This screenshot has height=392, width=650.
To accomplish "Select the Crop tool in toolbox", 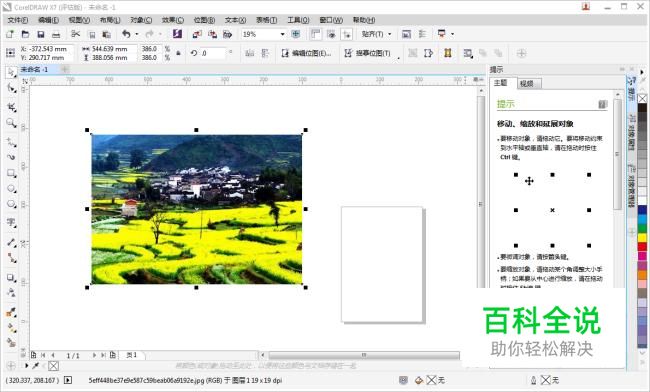I will click(11, 107).
